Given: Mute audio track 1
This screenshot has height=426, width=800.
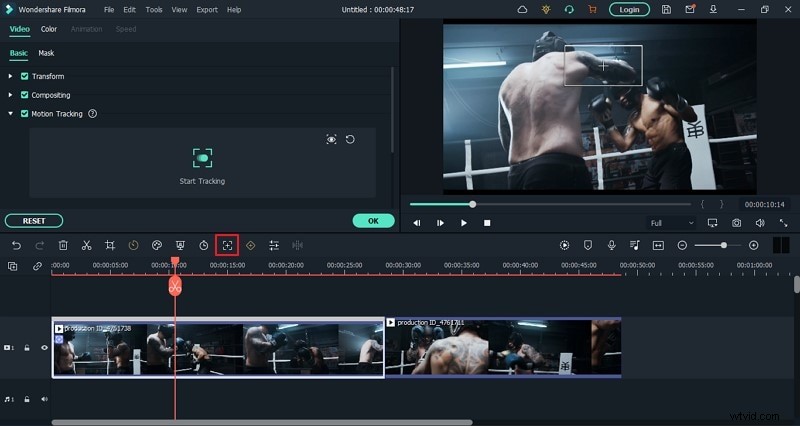Looking at the screenshot, I should tap(44, 399).
